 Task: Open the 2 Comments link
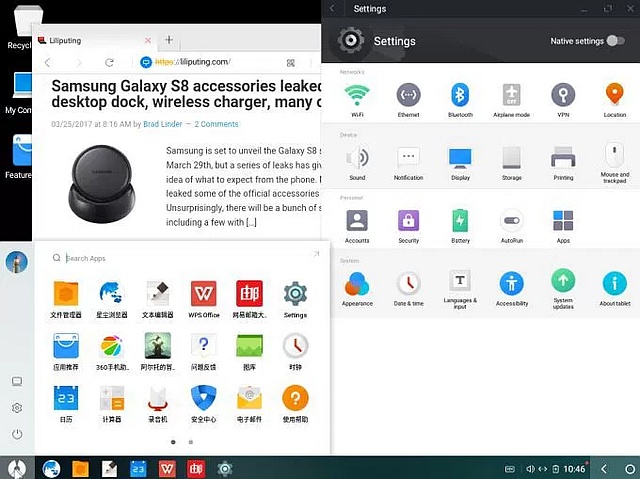pos(216,124)
